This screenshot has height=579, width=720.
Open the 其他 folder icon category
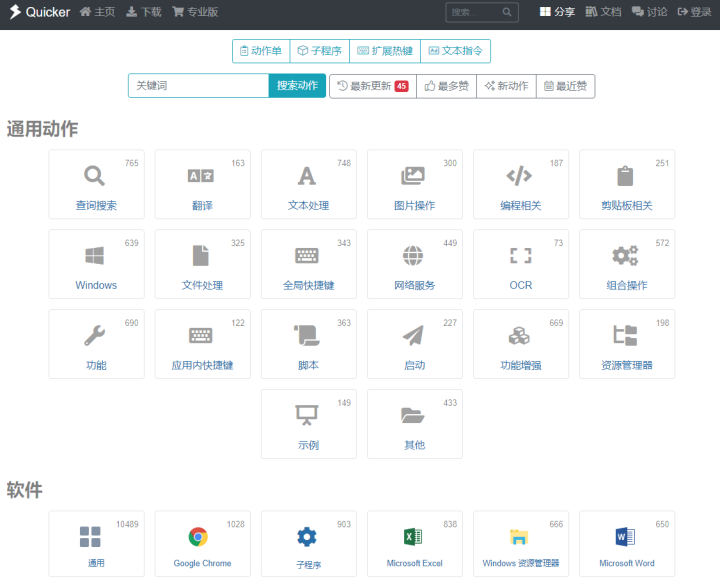pyautogui.click(x=415, y=424)
